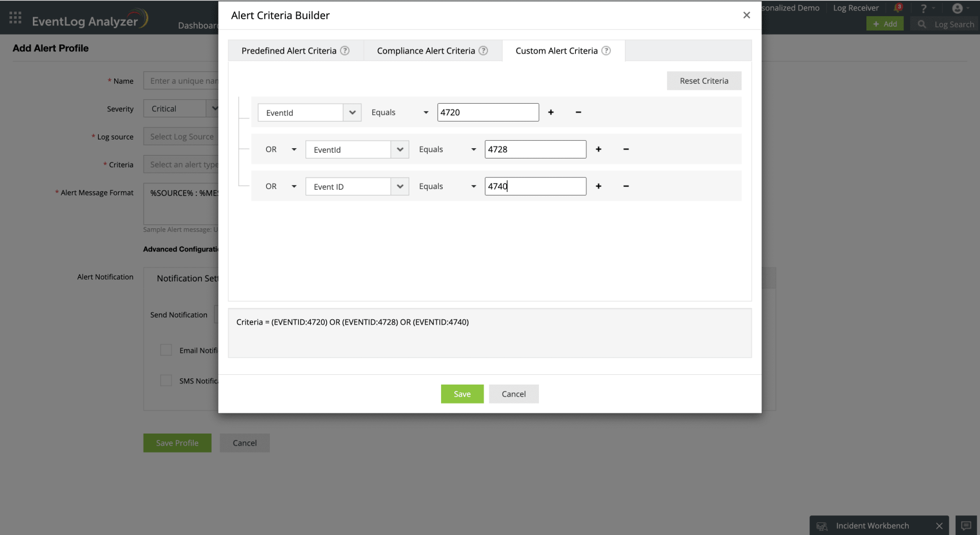Click the input field containing 4728
Image resolution: width=980 pixels, height=535 pixels.
point(535,149)
